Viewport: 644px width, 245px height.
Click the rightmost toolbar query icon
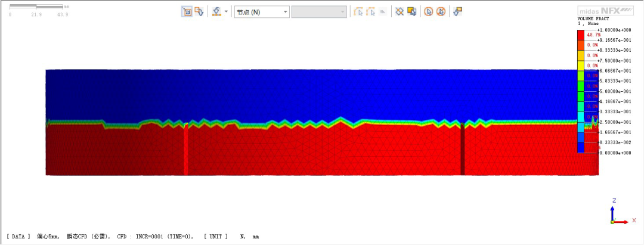457,11
